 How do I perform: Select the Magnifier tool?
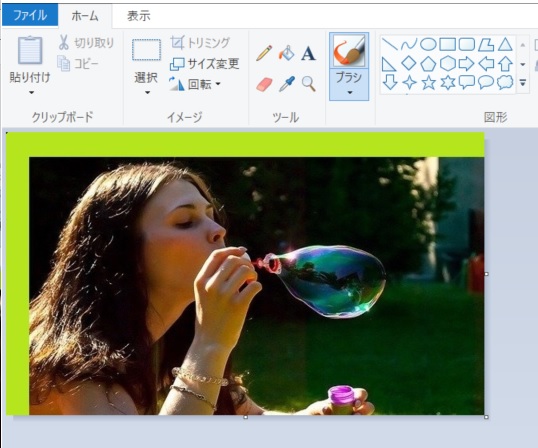click(x=308, y=84)
